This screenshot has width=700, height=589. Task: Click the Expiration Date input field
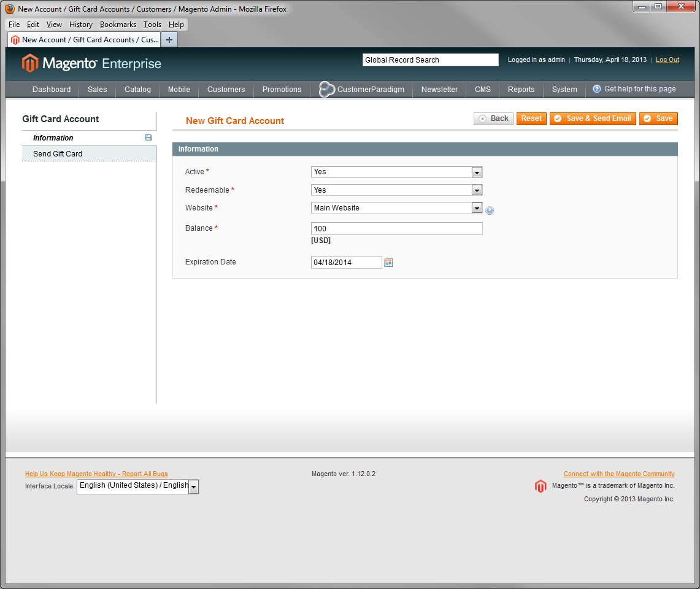(x=347, y=263)
